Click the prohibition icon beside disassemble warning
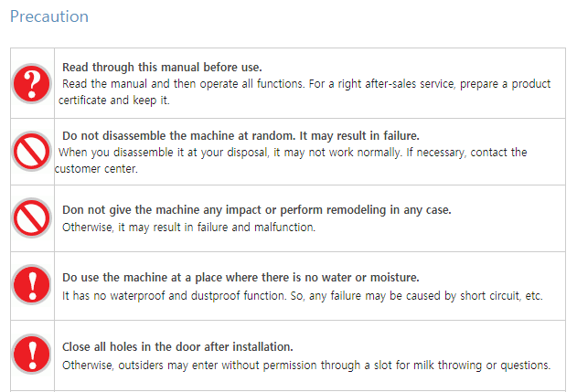 click(32, 151)
